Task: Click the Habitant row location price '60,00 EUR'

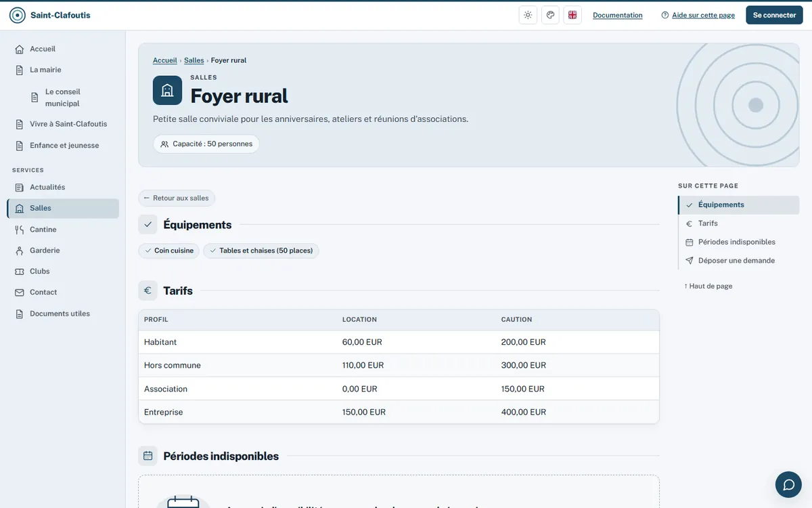Action: [x=362, y=342]
